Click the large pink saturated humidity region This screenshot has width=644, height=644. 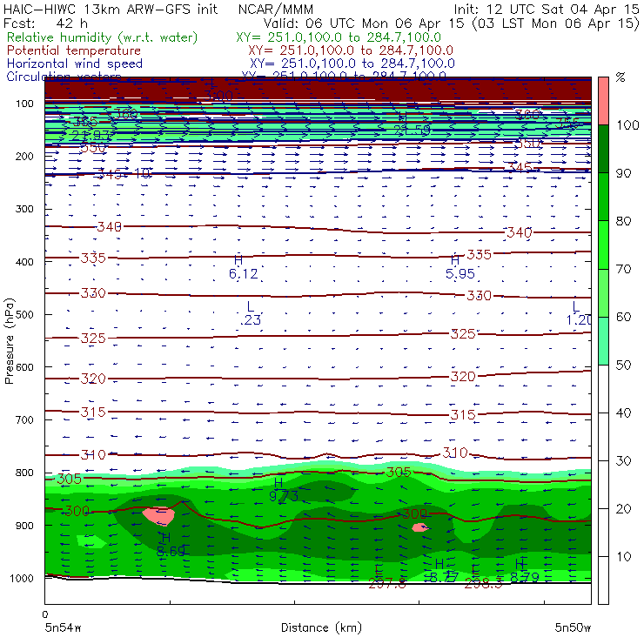(x=159, y=516)
